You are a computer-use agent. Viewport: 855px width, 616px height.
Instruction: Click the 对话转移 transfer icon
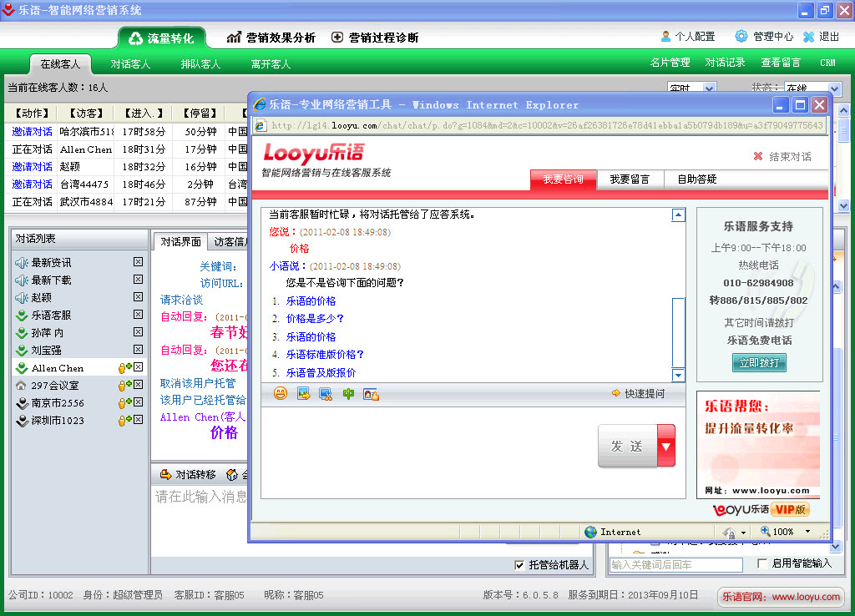point(166,475)
